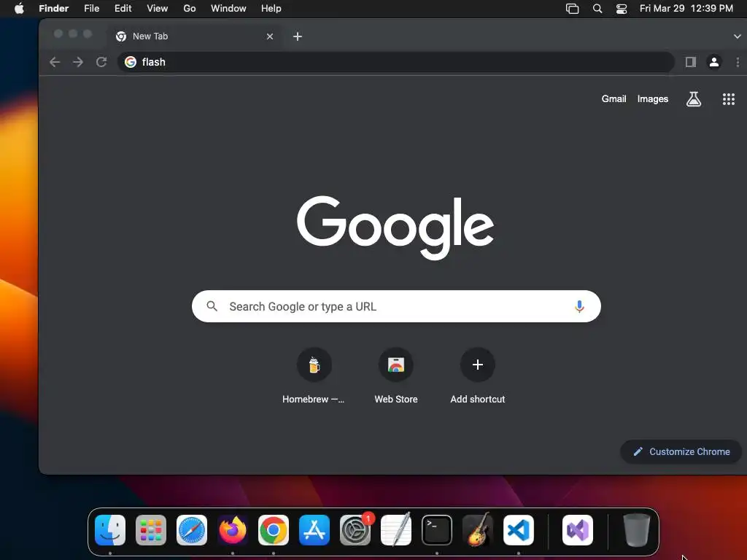Viewport: 747px width, 560px height.
Task: Open Visual Studio from the Dock
Action: point(578,530)
